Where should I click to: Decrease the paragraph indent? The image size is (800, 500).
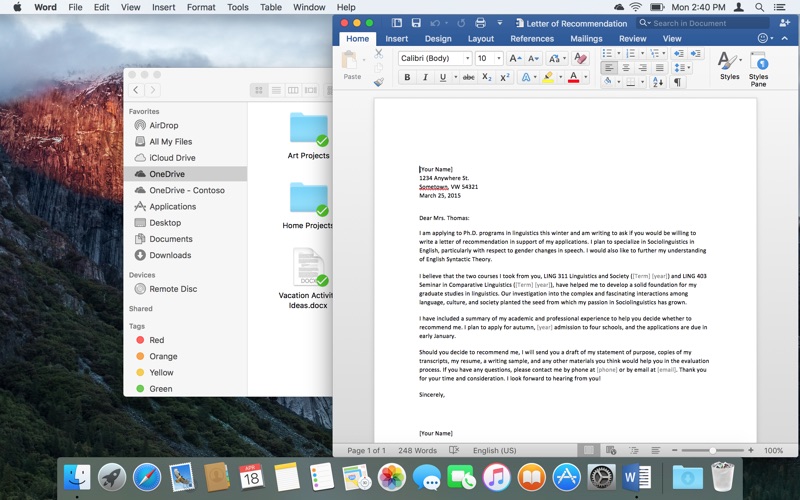point(679,53)
